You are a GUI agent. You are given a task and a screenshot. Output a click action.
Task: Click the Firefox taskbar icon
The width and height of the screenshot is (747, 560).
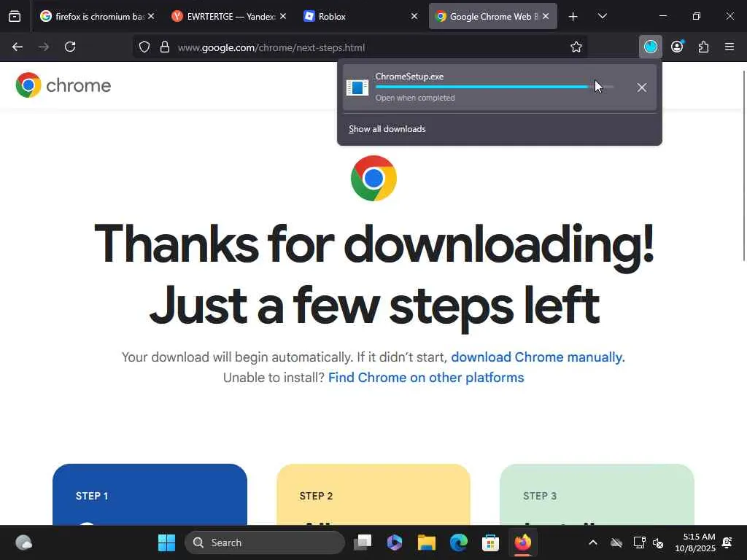tap(522, 542)
